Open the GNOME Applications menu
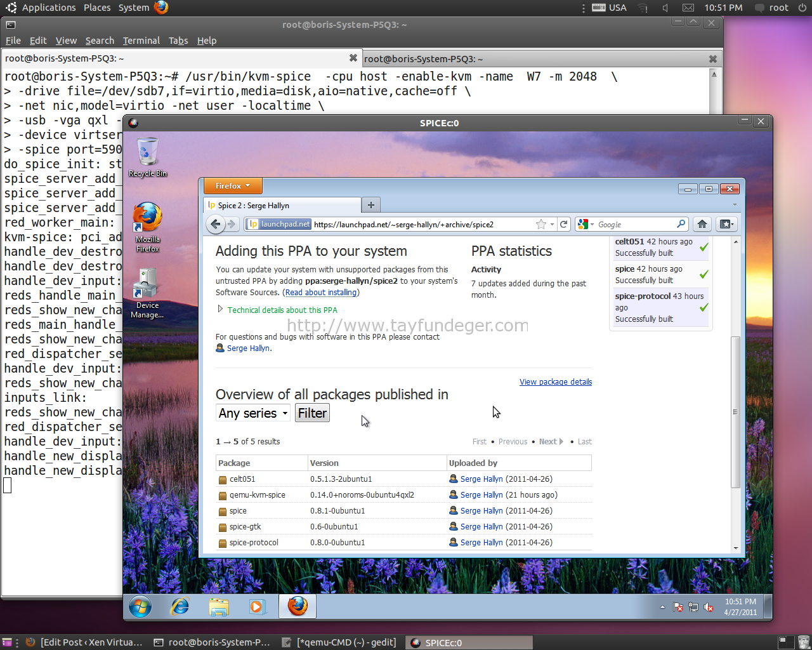Image resolution: width=812 pixels, height=650 pixels. point(49,8)
